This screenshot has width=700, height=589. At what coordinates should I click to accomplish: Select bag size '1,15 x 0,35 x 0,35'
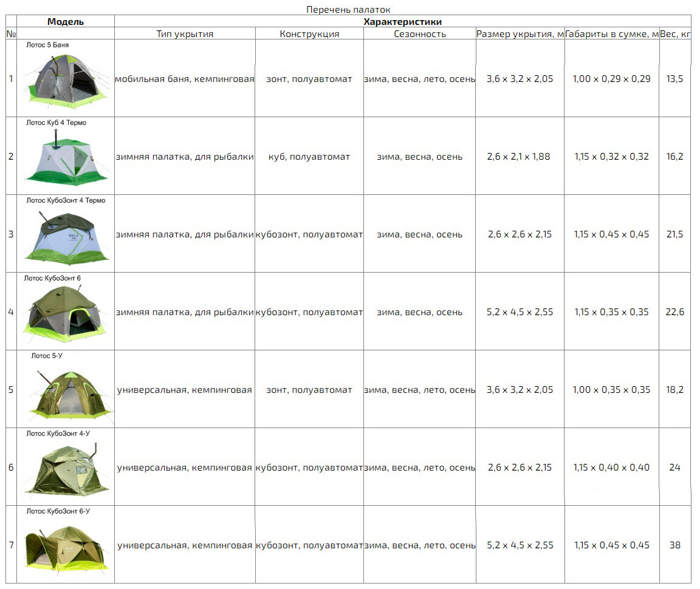coord(612,312)
